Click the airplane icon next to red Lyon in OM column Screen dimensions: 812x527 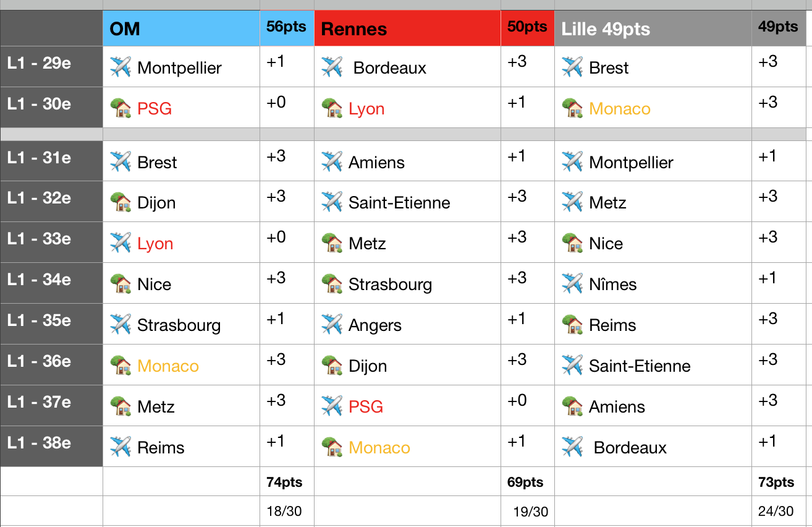pyautogui.click(x=121, y=242)
